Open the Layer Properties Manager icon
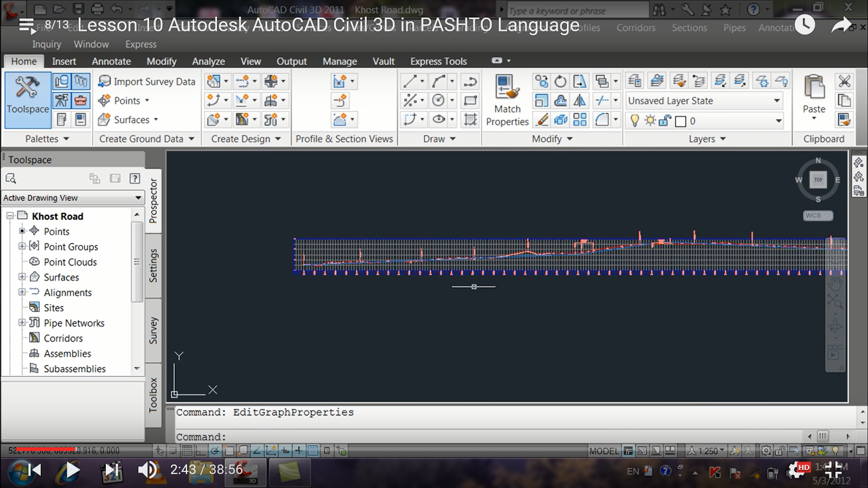The image size is (868, 488). coord(635,80)
